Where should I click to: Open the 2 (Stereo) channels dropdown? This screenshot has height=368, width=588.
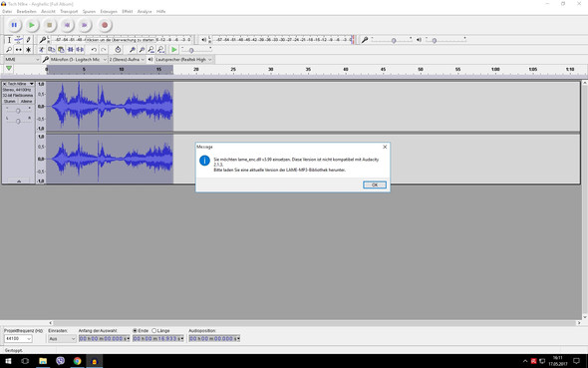pos(127,60)
